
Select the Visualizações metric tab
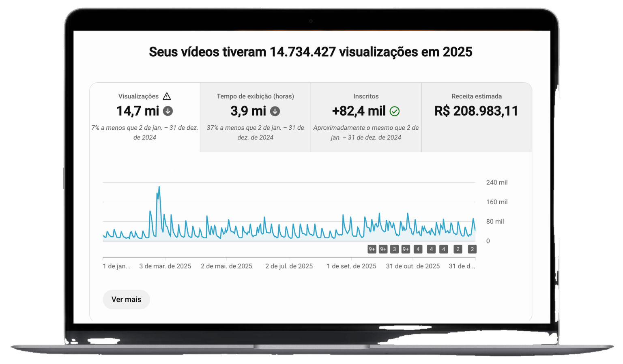point(145,117)
